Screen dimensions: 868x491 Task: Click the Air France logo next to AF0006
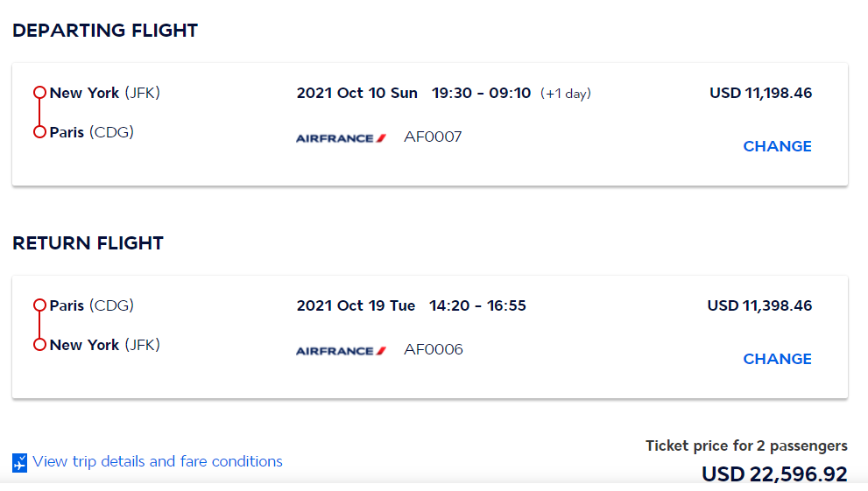(341, 351)
